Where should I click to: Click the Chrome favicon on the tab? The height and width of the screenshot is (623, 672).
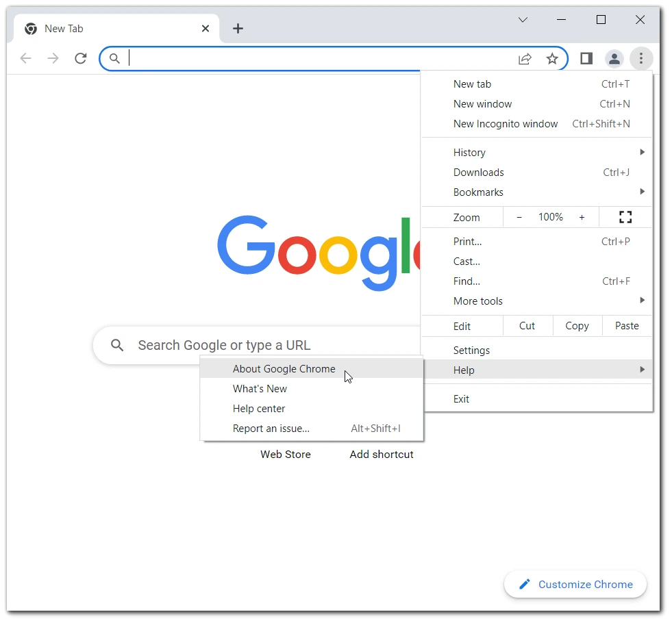pyautogui.click(x=31, y=29)
